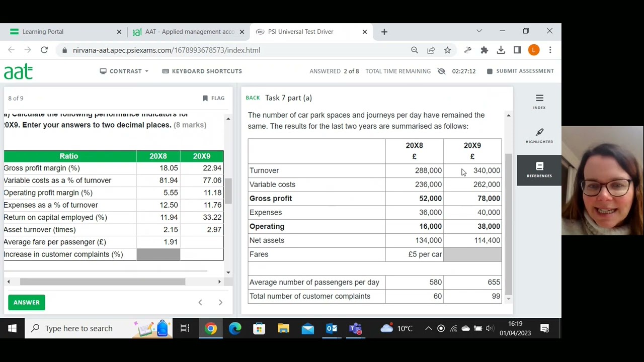Viewport: 644px width, 362px height.
Task: Switch to the AAT Applied management tab
Action: pyautogui.click(x=188, y=32)
